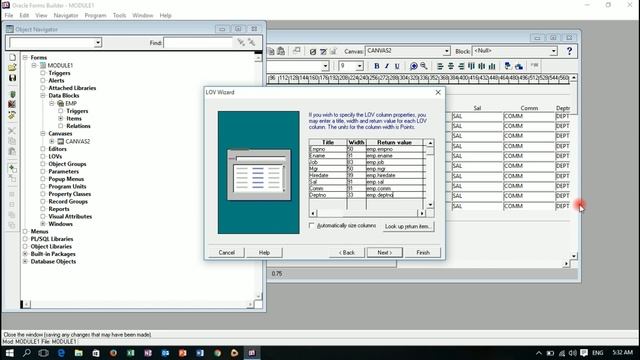Viewport: 640px width, 360px height.
Task: Click the Send to Back icon
Action: (519, 66)
